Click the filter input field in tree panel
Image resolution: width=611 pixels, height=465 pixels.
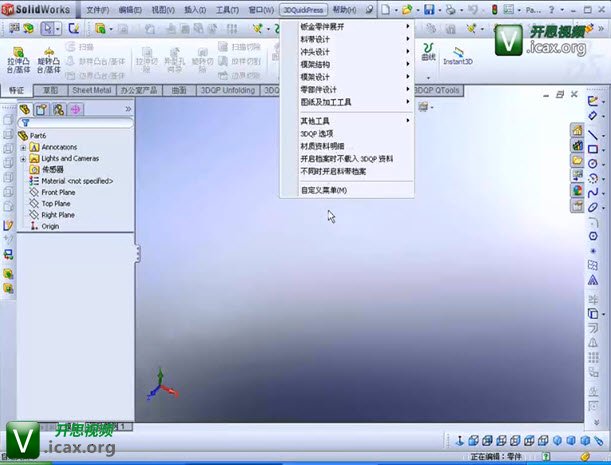pyautogui.click(x=76, y=123)
